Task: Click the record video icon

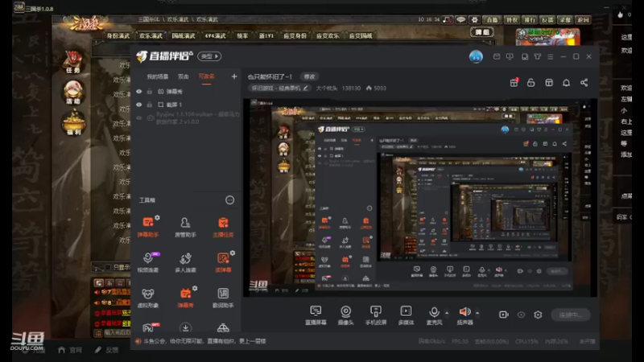Action: [x=504, y=315]
